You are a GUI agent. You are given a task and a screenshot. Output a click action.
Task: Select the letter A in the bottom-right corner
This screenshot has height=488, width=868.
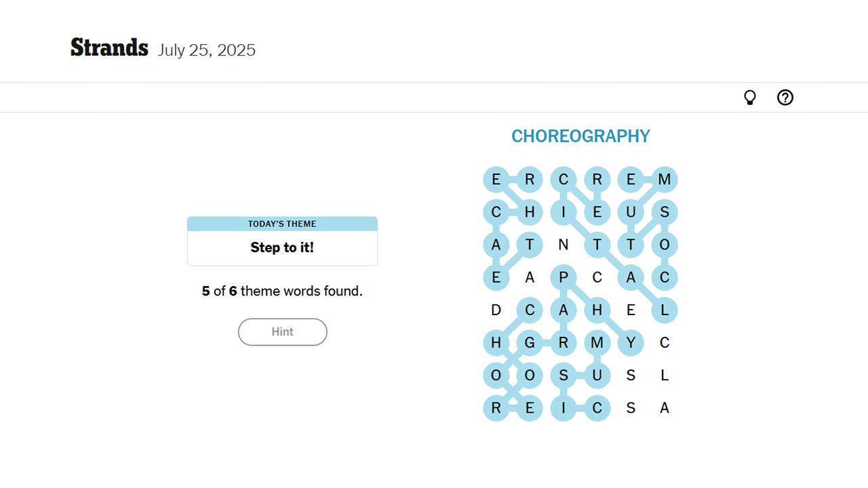click(665, 408)
